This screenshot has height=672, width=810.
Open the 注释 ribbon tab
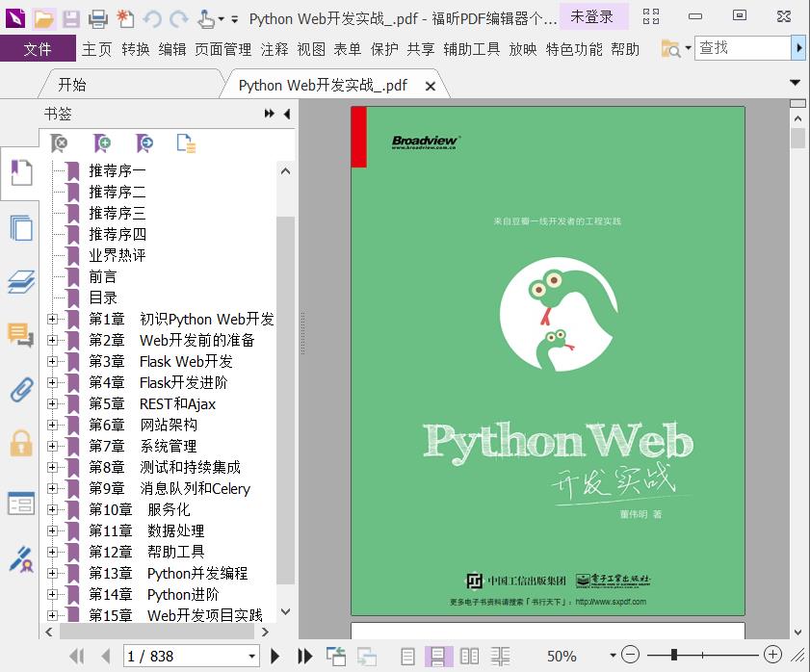pyautogui.click(x=274, y=49)
